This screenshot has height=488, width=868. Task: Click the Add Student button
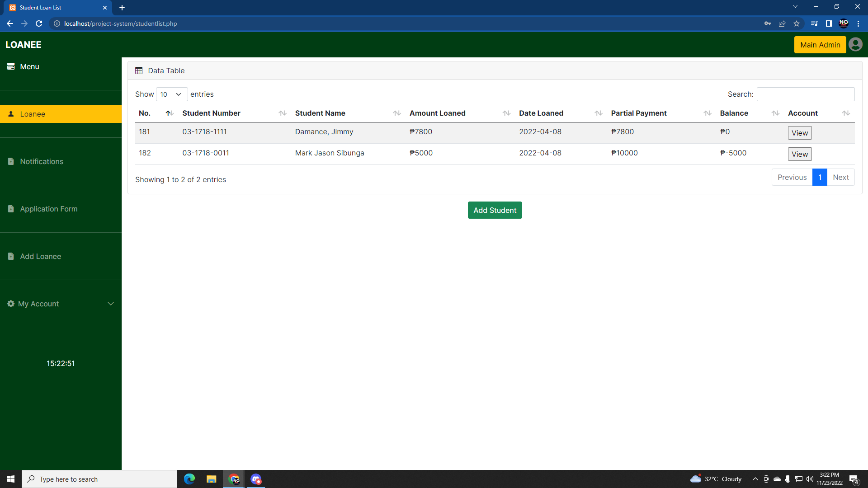coord(495,210)
